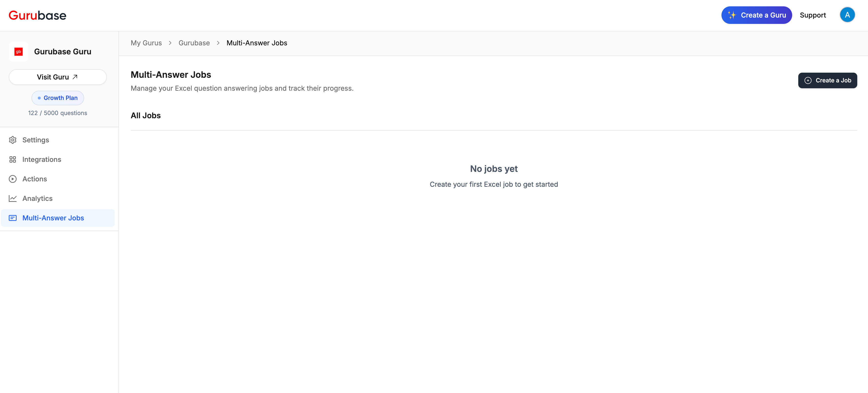Viewport: 868px width, 393px height.
Task: Click the Actions play-circle icon
Action: [x=13, y=179]
